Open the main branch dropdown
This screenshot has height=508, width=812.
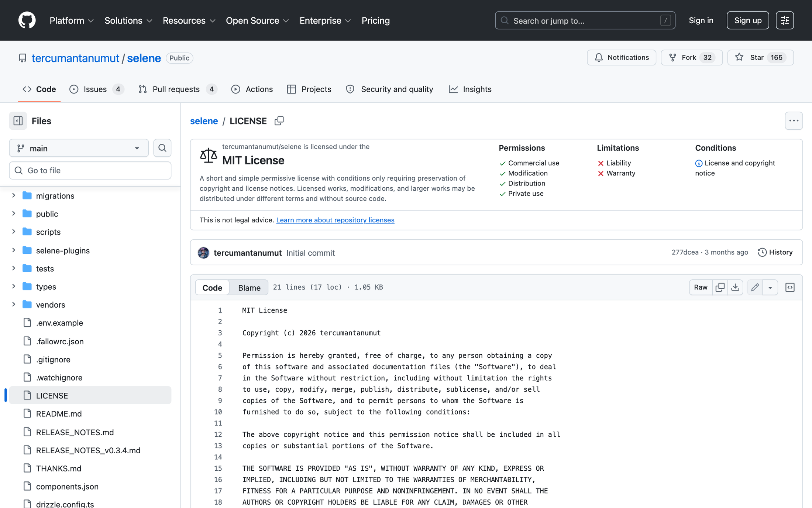(x=79, y=148)
